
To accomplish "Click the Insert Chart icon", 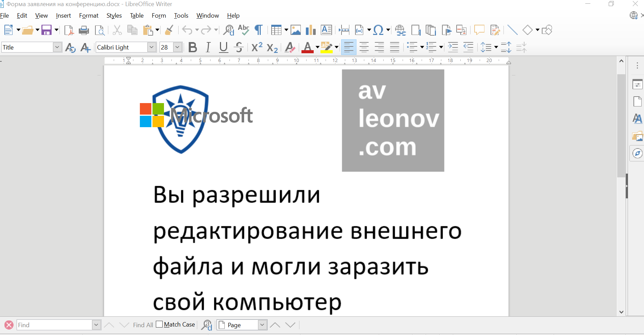I will click(311, 30).
